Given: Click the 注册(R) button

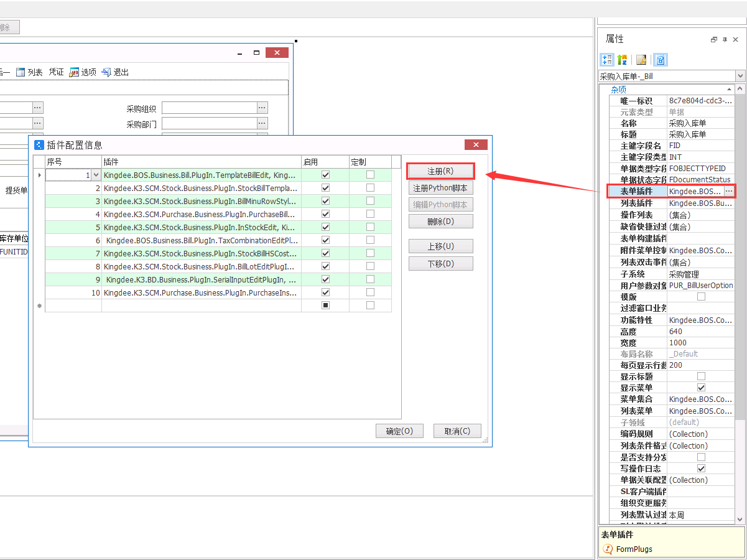Looking at the screenshot, I should coord(440,171).
